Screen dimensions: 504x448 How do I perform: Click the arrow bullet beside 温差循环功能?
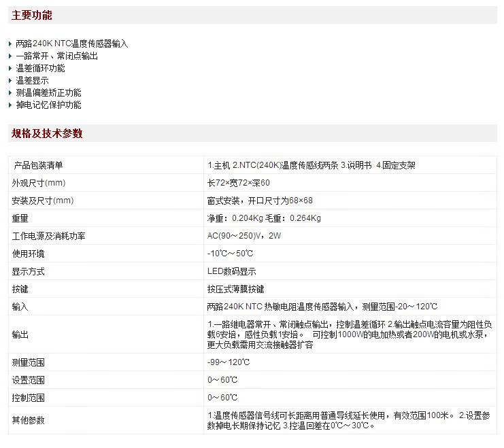[x=10, y=69]
